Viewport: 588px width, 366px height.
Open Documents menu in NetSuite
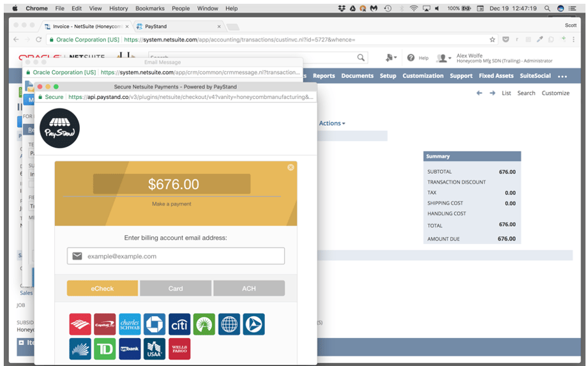[358, 76]
